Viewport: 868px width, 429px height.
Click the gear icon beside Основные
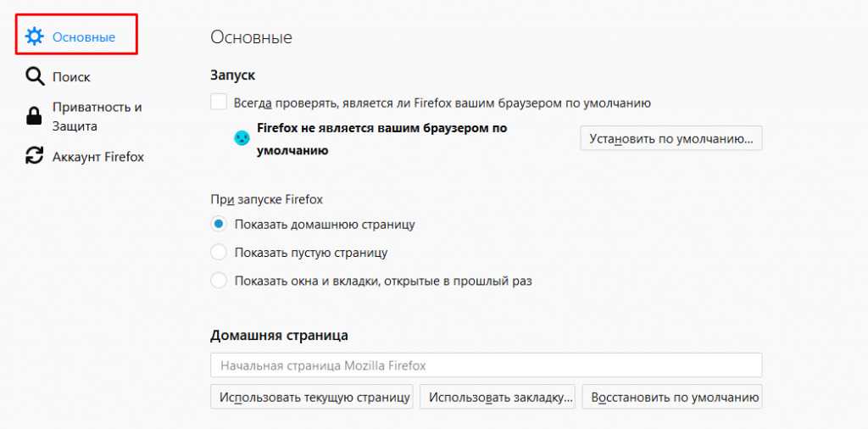[35, 36]
